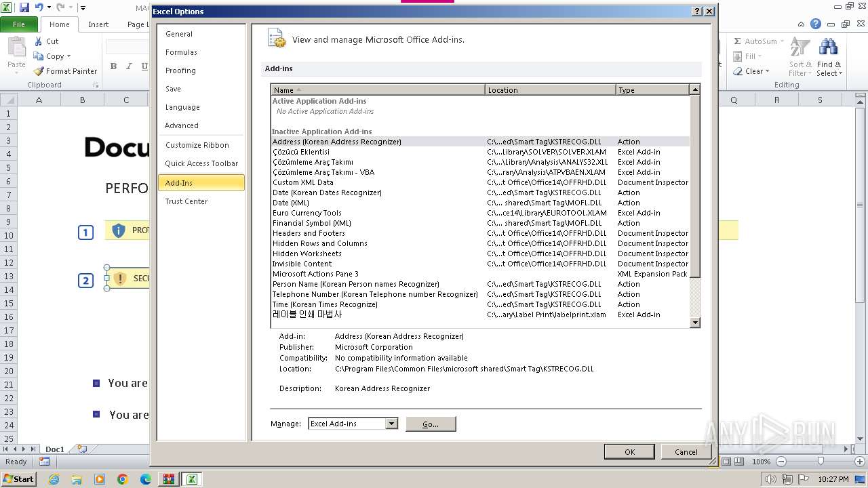868x488 pixels.
Task: Click the AutoSum sigma icon
Action: point(738,41)
